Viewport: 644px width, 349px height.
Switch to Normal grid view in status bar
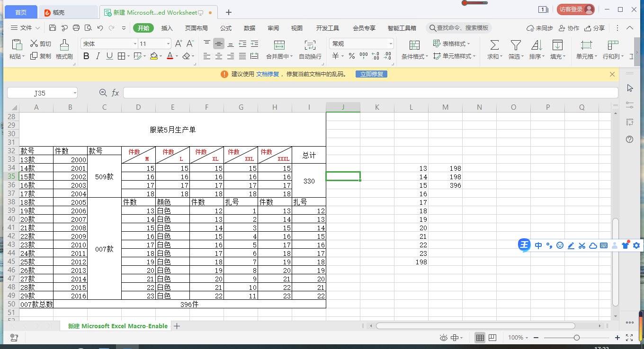pyautogui.click(x=480, y=338)
